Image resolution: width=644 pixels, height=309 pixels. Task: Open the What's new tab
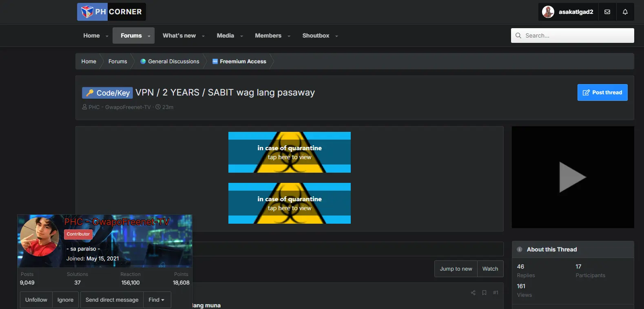click(179, 36)
